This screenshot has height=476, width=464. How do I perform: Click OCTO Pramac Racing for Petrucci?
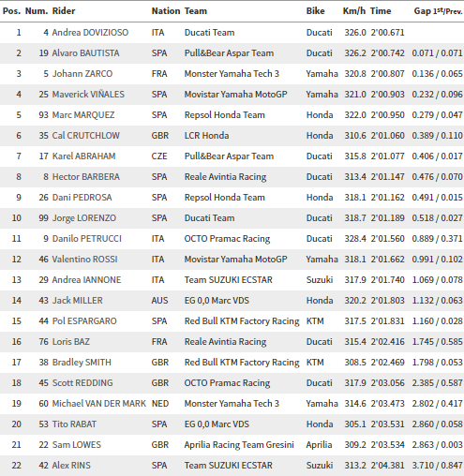point(227,239)
